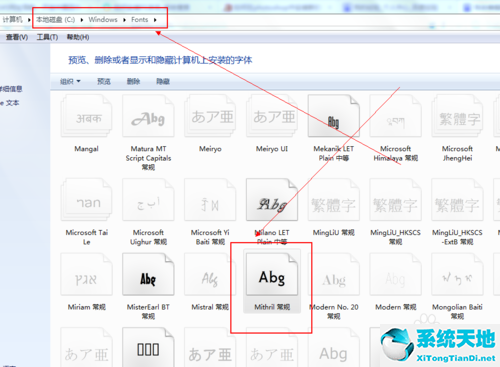
Task: Select the Mekanik LET Plain font
Action: (x=334, y=116)
